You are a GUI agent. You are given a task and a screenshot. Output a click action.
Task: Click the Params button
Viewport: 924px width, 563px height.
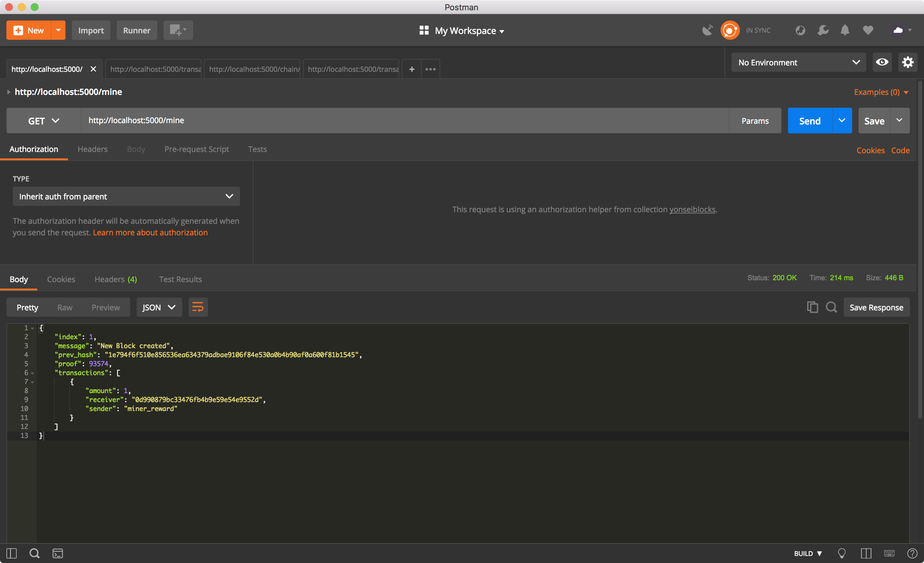[x=755, y=121]
